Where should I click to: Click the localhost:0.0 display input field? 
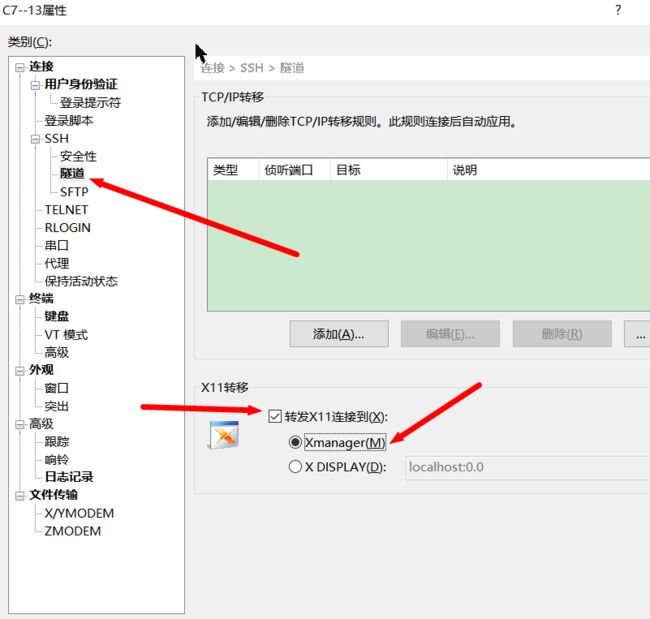coord(528,467)
